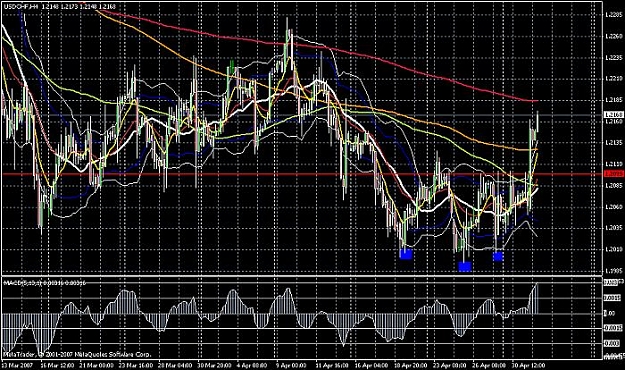This screenshot has height=370, width=625.
Task: Select the MACD indicator label text
Action: [x=45, y=283]
